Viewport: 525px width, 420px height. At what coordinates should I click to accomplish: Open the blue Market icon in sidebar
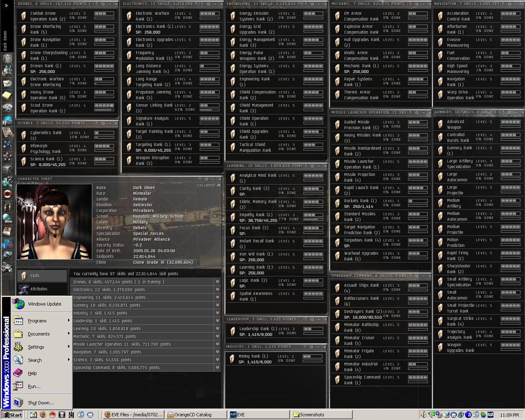click(7, 120)
